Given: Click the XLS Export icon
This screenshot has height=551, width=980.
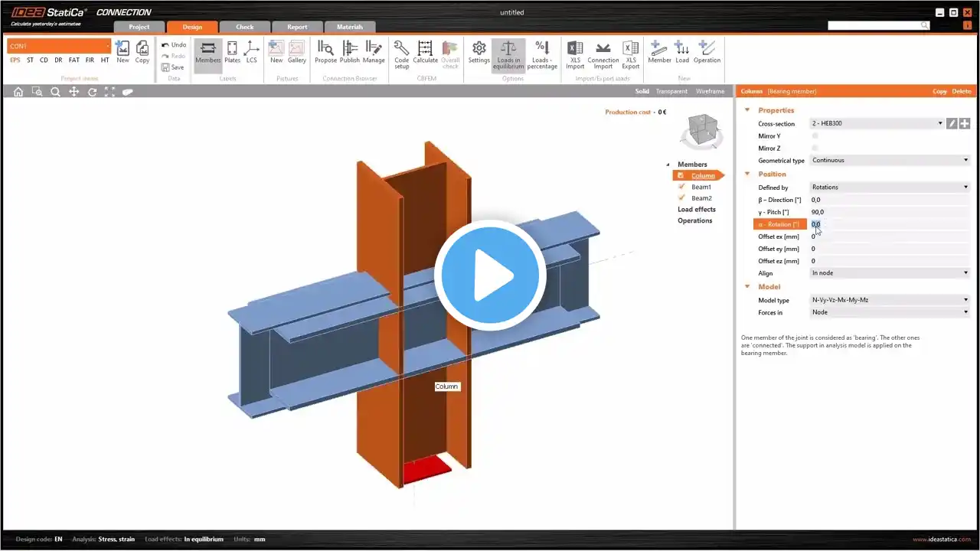Looking at the screenshot, I should 631,54.
